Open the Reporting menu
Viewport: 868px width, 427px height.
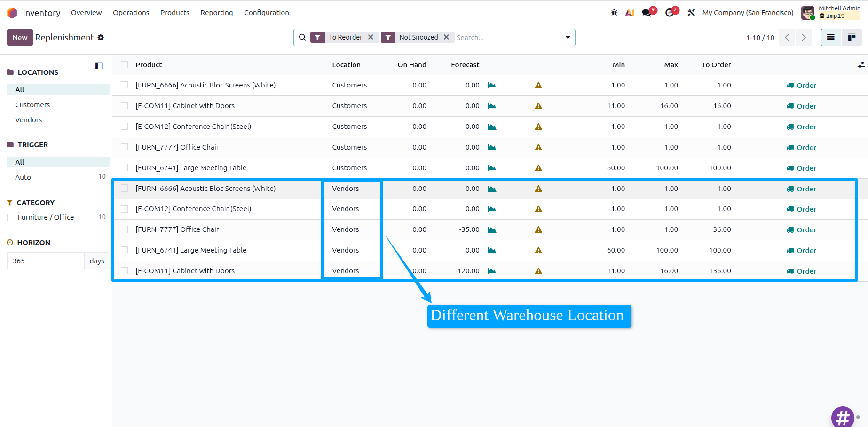[x=216, y=13]
